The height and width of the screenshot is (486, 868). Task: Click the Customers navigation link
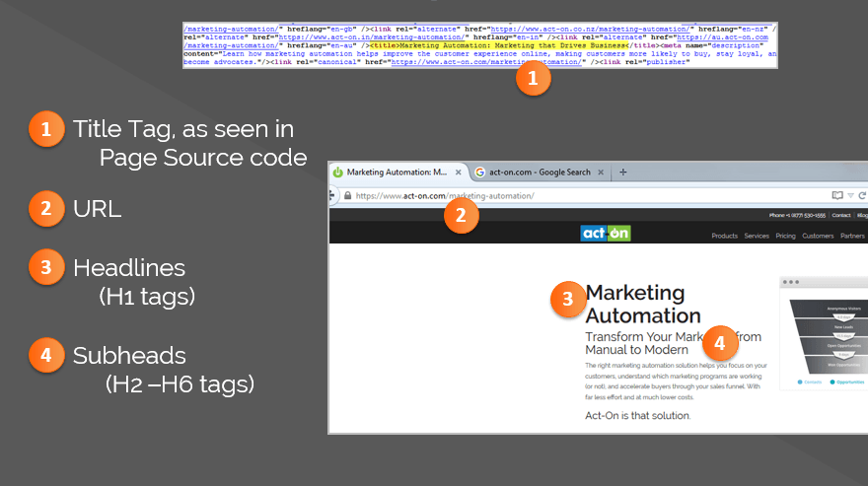tap(818, 237)
